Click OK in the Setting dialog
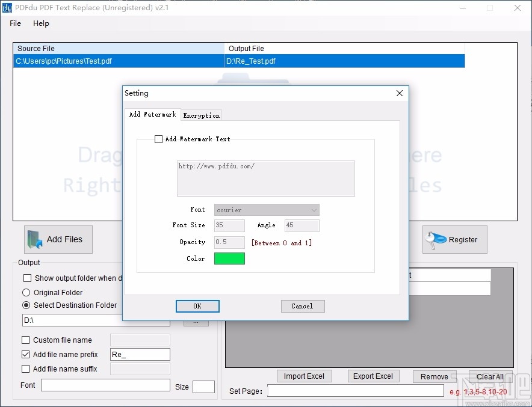532x407 pixels. pos(197,306)
